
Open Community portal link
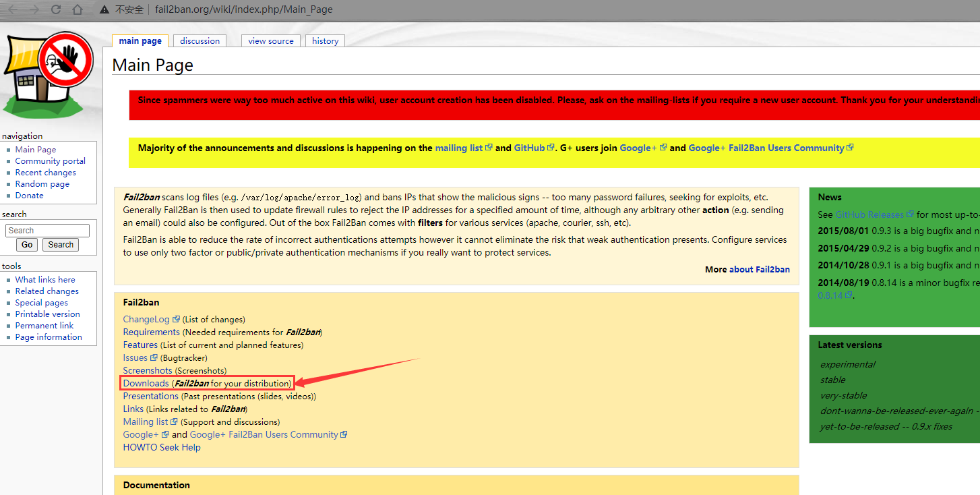(x=51, y=161)
